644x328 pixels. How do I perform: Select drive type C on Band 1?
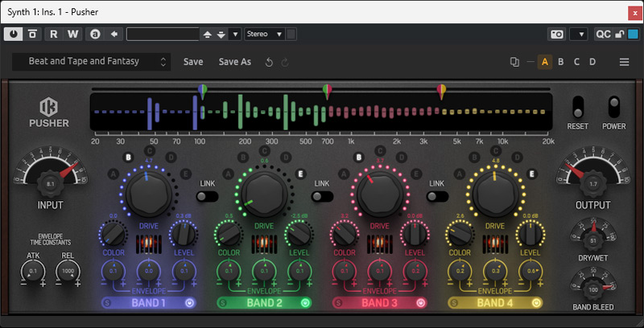(x=149, y=151)
